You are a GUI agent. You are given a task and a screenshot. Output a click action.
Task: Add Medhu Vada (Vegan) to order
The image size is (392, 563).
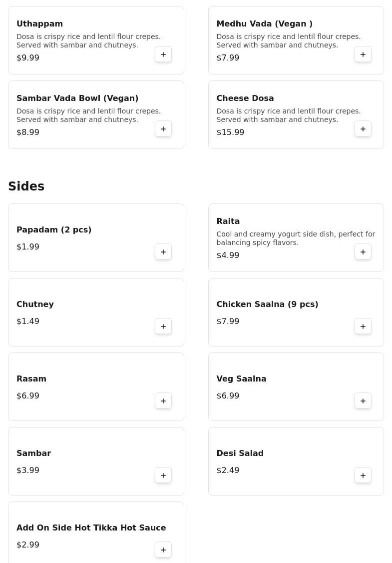[x=363, y=54]
